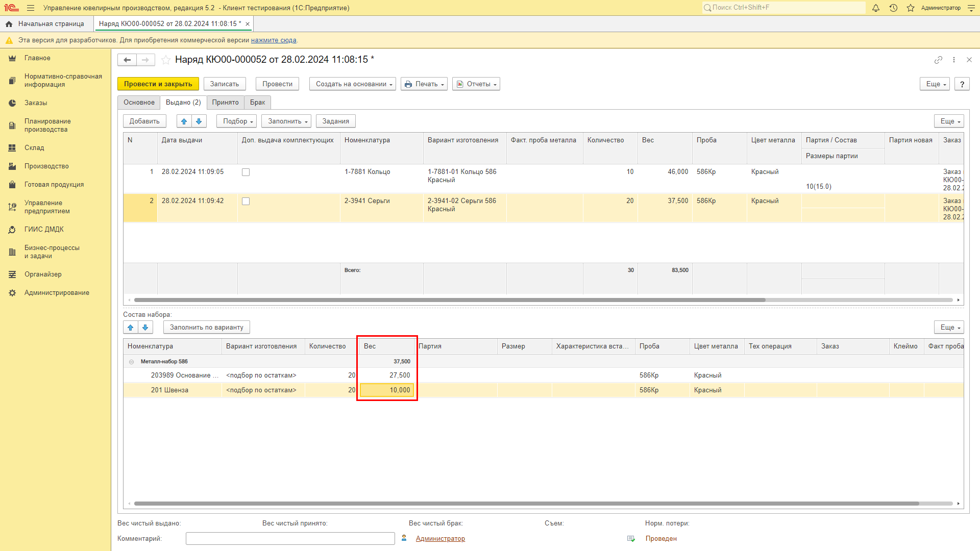The image size is (980, 551).
Task: Navigate back with left arrow
Action: point(127,60)
